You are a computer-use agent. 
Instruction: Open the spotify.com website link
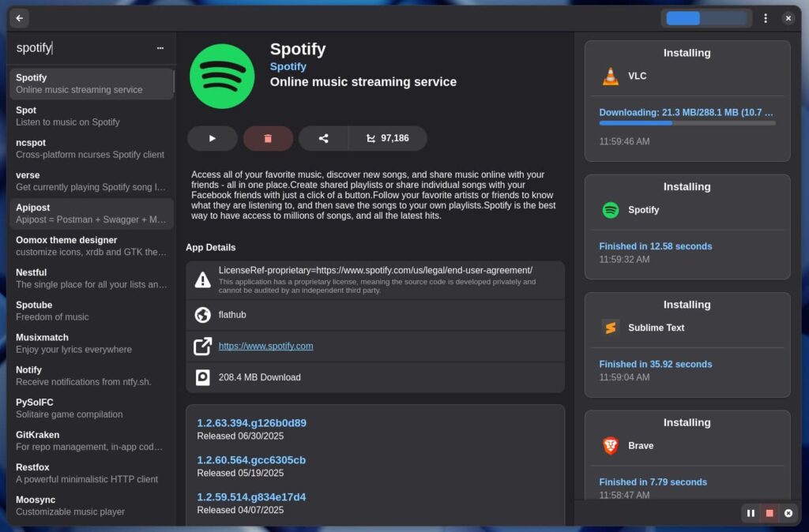coord(265,346)
